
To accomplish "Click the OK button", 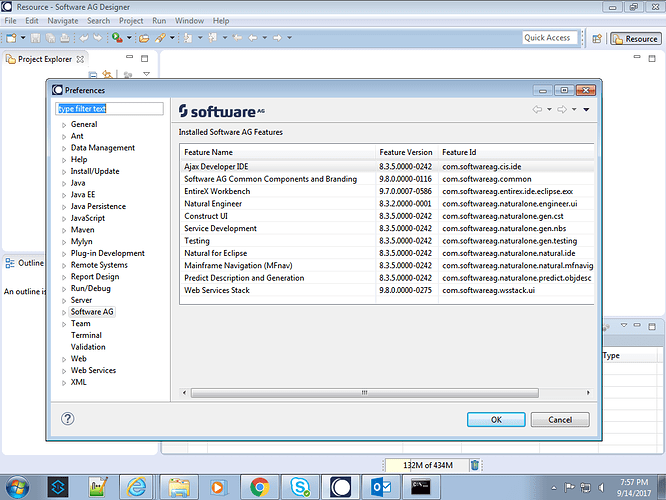I will 496,420.
